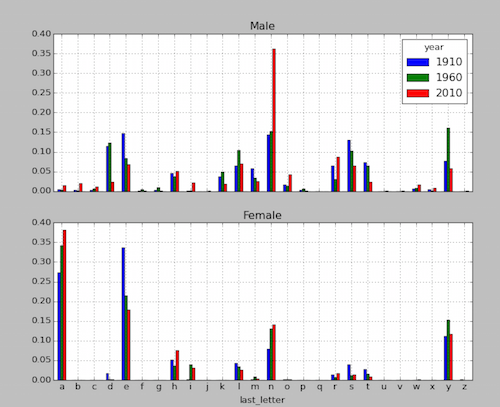Image resolution: width=500 pixels, height=407 pixels.
Task: Click the green 'e' bar in Female chart
Action: click(x=126, y=338)
